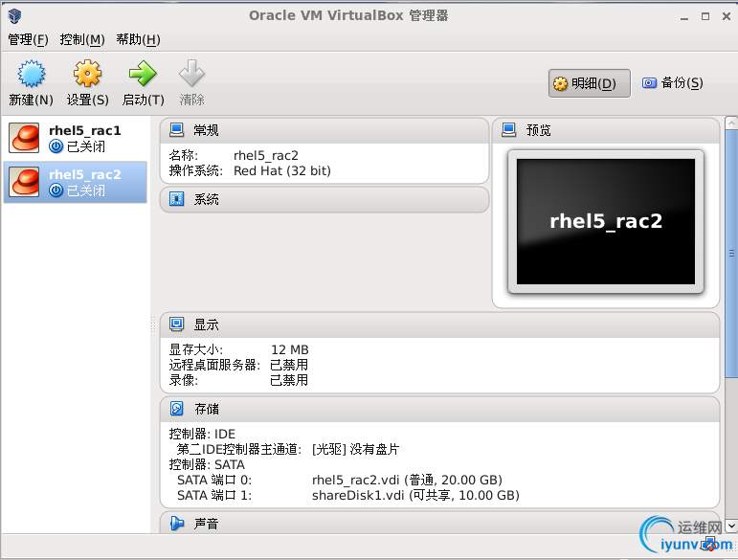Viewport: 738px width, 560px height.
Task: Click the splitter handle beside the VM list
Action: click(x=153, y=325)
